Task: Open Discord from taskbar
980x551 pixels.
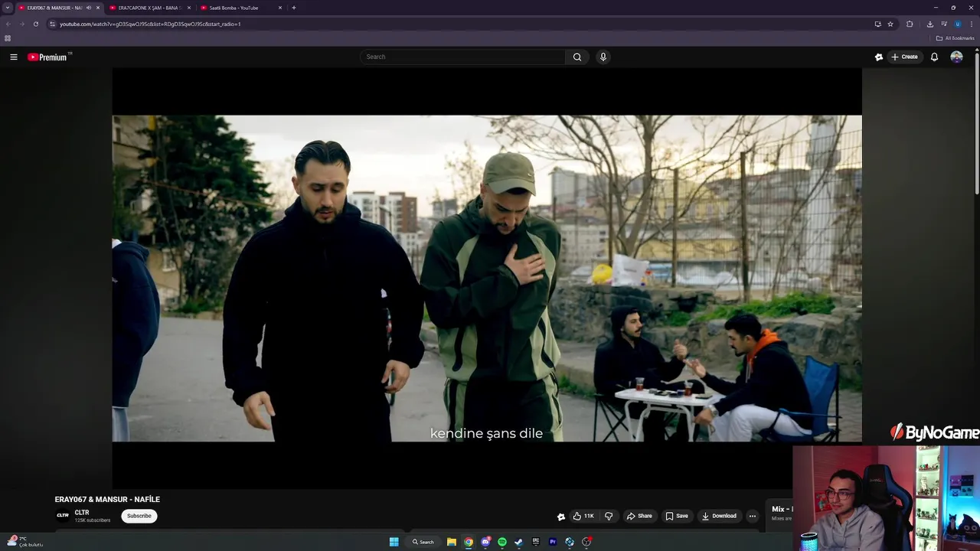Action: point(485,542)
